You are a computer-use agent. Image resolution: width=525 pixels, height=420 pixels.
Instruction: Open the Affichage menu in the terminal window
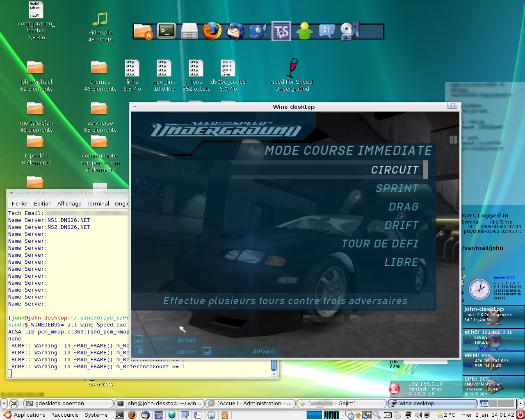point(69,203)
